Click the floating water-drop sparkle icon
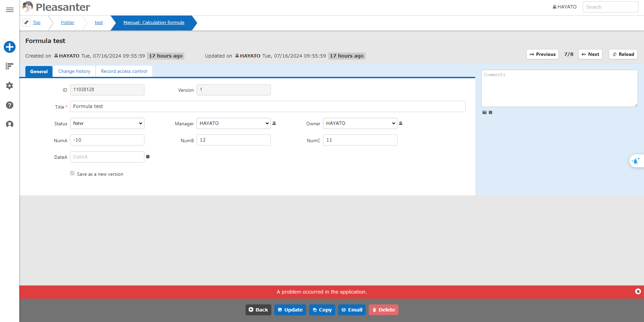 (636, 161)
